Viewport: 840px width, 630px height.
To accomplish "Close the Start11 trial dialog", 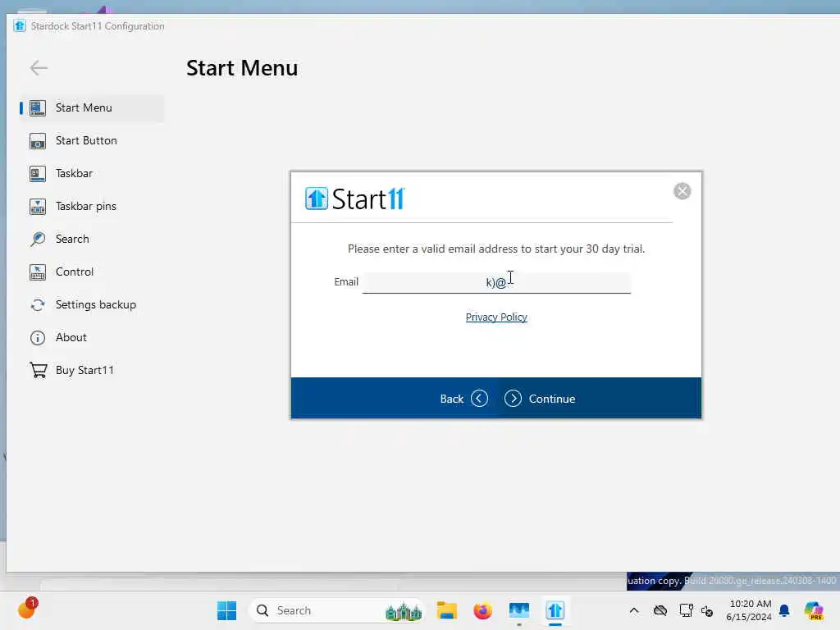I will click(682, 191).
